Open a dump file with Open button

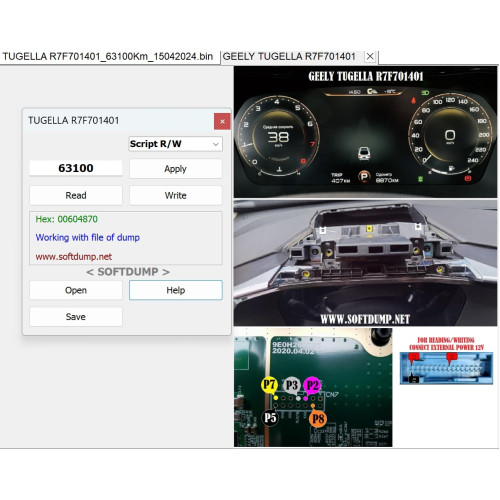(x=76, y=290)
